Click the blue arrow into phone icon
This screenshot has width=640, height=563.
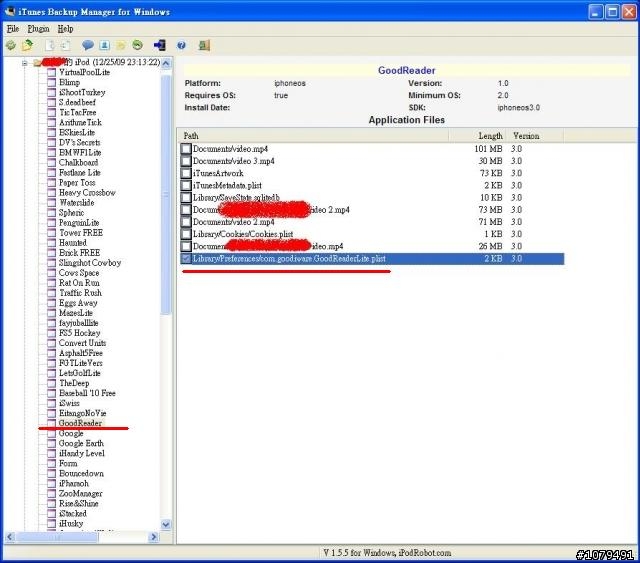coord(159,45)
